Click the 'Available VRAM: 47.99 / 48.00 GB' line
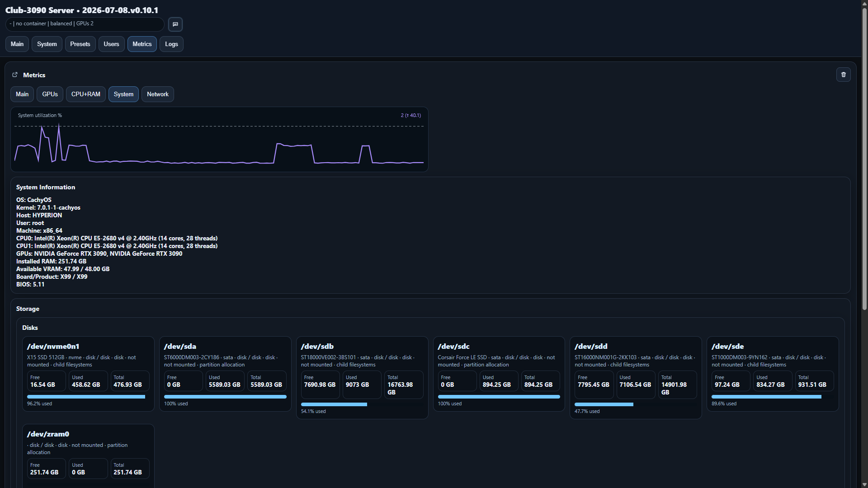This screenshot has width=868, height=488. point(63,269)
